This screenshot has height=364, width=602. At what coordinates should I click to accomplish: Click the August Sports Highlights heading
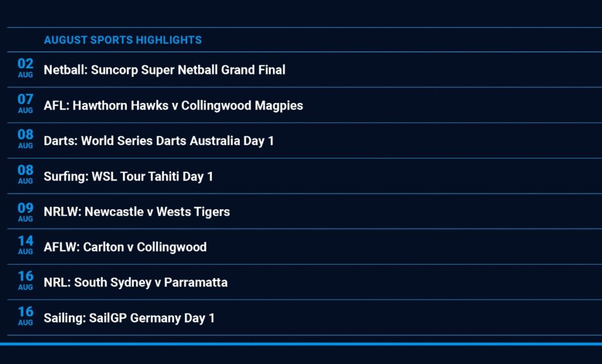(122, 40)
